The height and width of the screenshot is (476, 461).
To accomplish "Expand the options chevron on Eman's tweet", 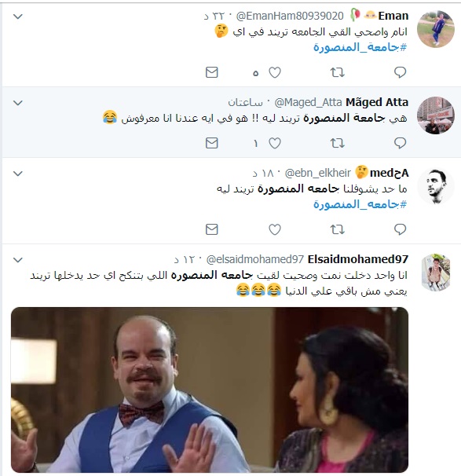I will tap(18, 16).
